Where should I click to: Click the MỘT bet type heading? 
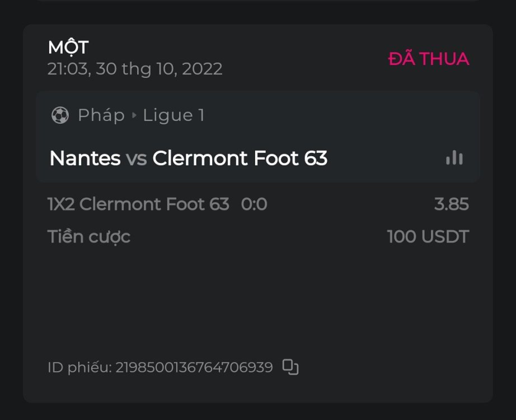click(x=68, y=48)
